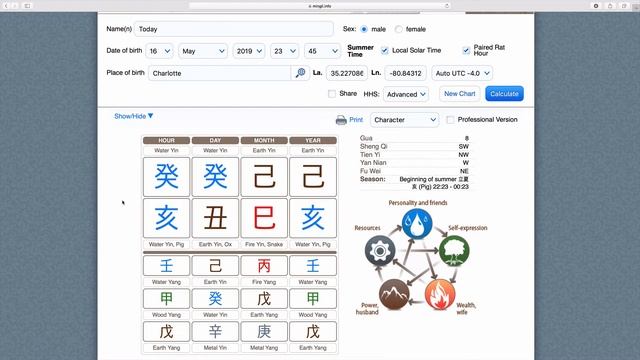The height and width of the screenshot is (360, 640).
Task: Select female sex radio button
Action: click(399, 29)
